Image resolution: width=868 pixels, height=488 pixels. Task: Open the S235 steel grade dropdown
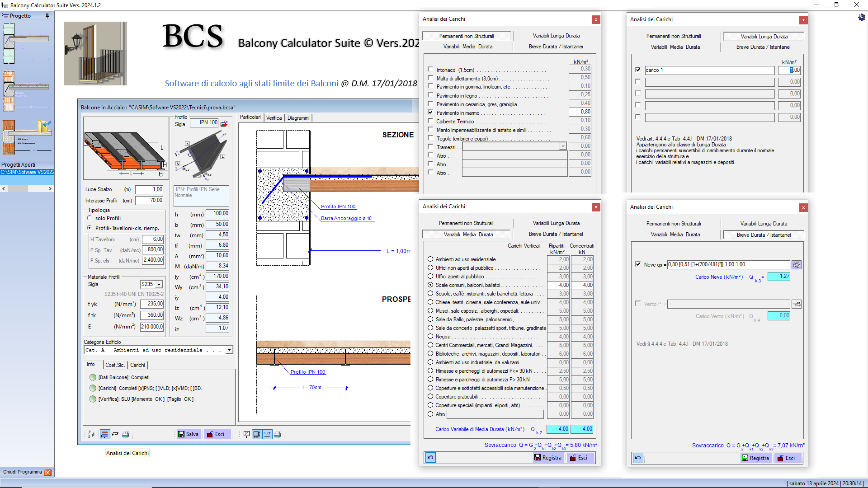[x=159, y=285]
